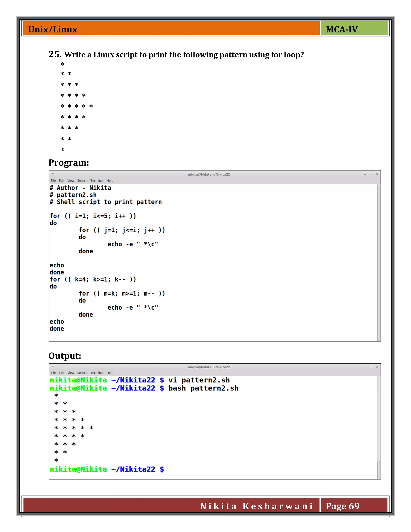Image resolution: width=411 pixels, height=532 pixels.
Task: Open Terminal menu in Output terminal window
Action: (x=97, y=373)
